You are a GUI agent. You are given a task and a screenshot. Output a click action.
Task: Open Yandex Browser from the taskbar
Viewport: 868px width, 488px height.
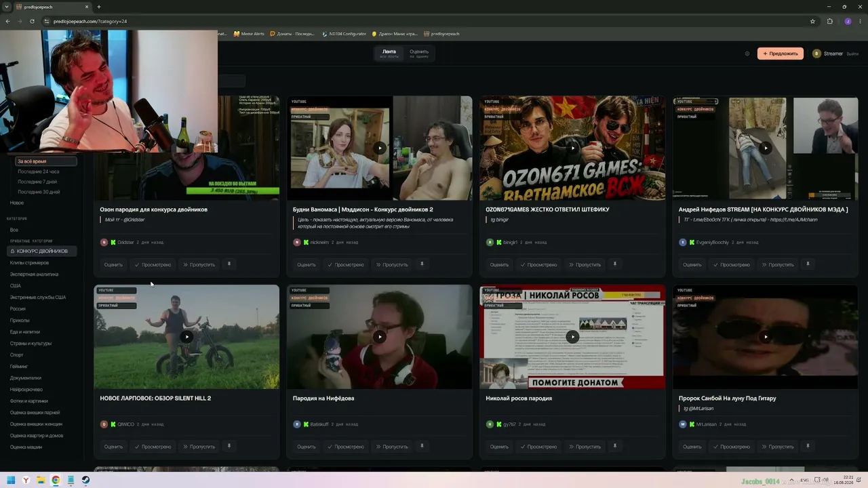pos(26,480)
